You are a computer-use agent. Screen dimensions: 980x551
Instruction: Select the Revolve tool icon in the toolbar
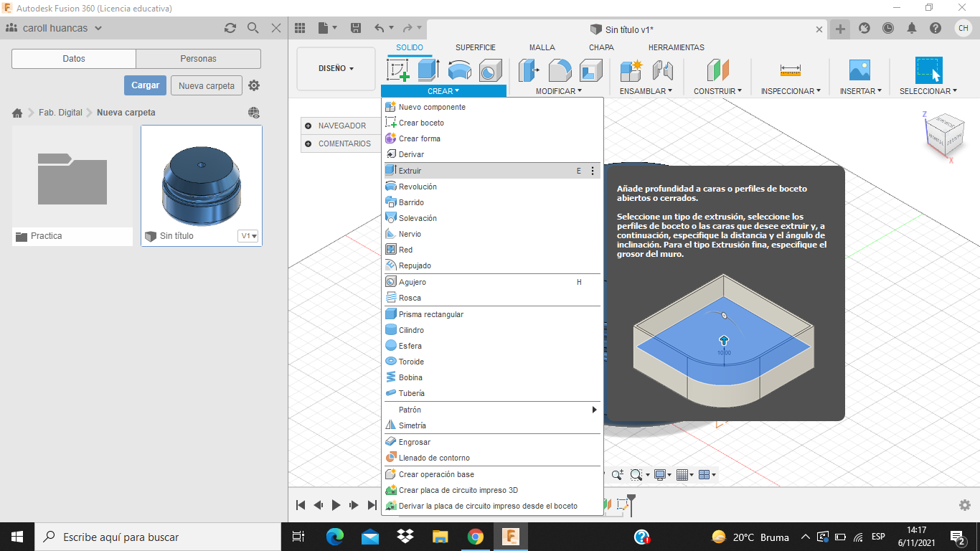tap(460, 70)
